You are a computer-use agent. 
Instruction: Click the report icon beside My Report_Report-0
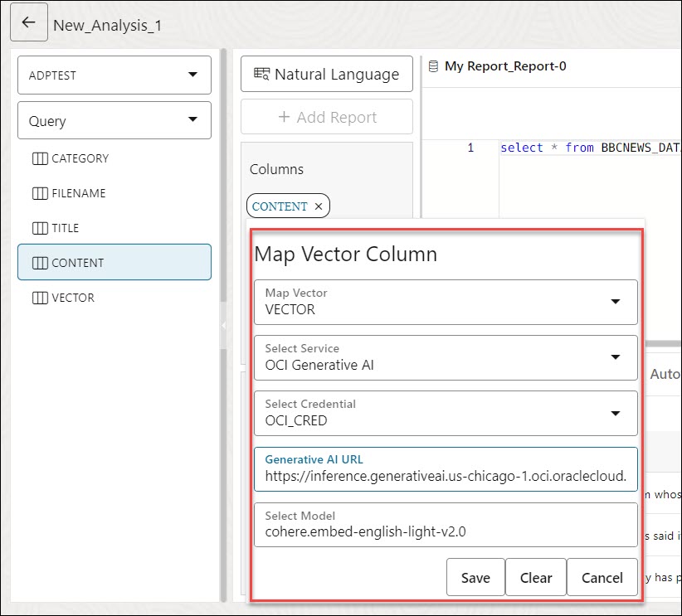(x=433, y=65)
